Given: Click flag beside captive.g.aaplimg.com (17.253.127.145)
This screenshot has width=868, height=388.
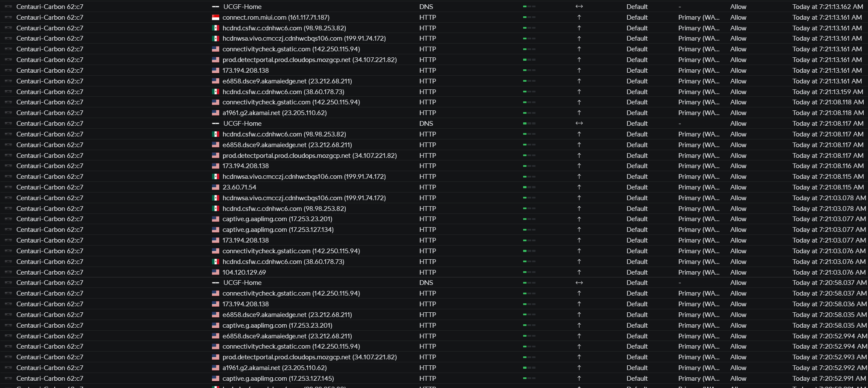Looking at the screenshot, I should coord(215,379).
